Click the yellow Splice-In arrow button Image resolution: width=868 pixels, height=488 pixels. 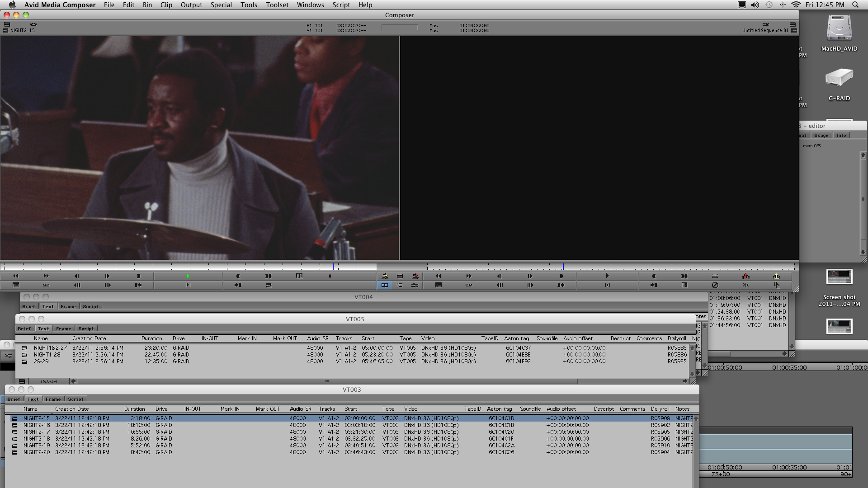point(385,276)
